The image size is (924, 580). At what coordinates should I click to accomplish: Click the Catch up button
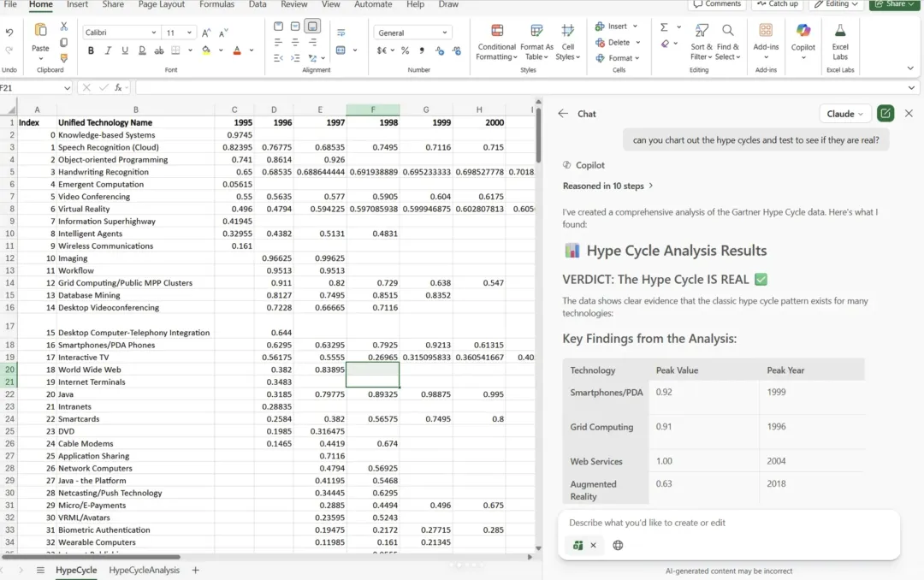(777, 4)
